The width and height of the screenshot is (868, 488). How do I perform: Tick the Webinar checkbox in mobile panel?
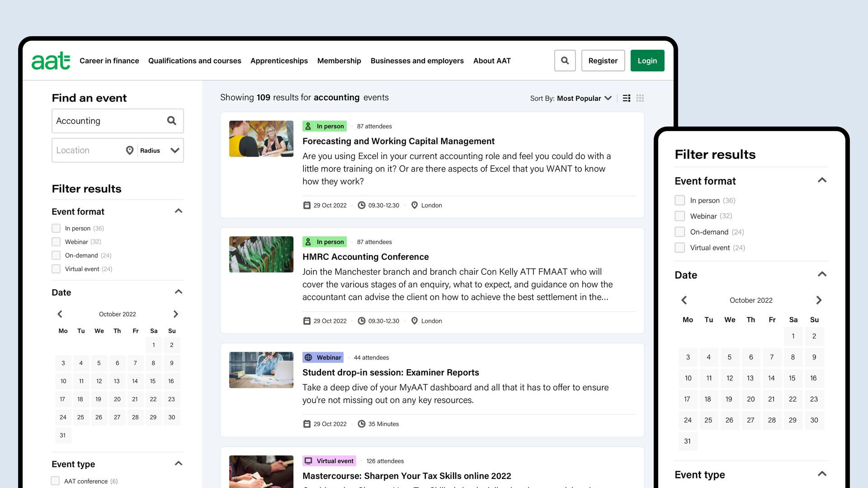tap(679, 216)
